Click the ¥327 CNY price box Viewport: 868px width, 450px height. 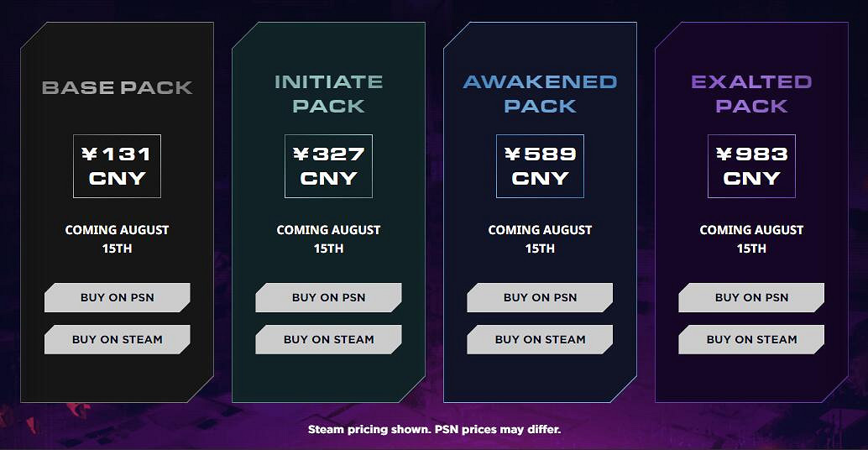(x=329, y=166)
